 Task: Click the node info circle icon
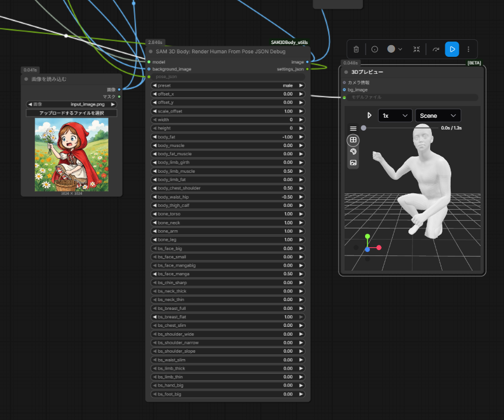click(x=374, y=49)
